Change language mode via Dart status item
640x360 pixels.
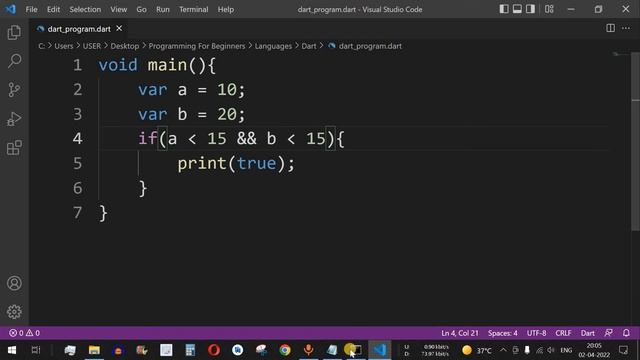[587, 333]
